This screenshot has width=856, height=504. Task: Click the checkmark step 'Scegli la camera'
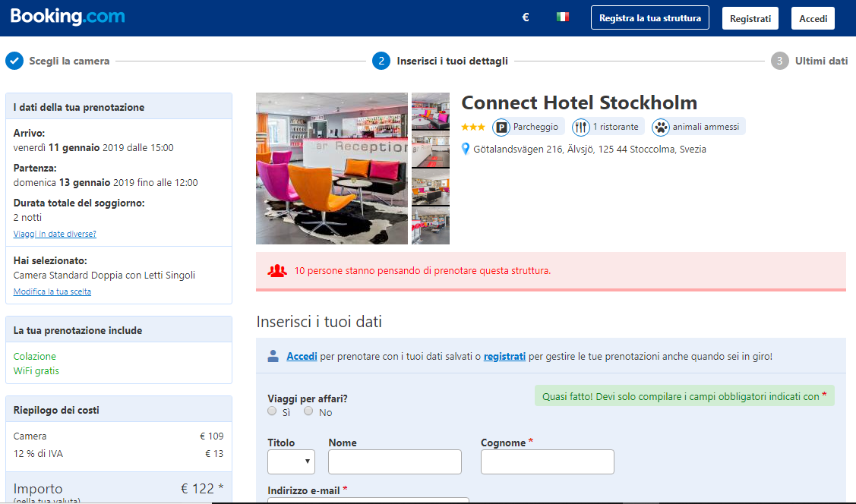[x=14, y=61]
